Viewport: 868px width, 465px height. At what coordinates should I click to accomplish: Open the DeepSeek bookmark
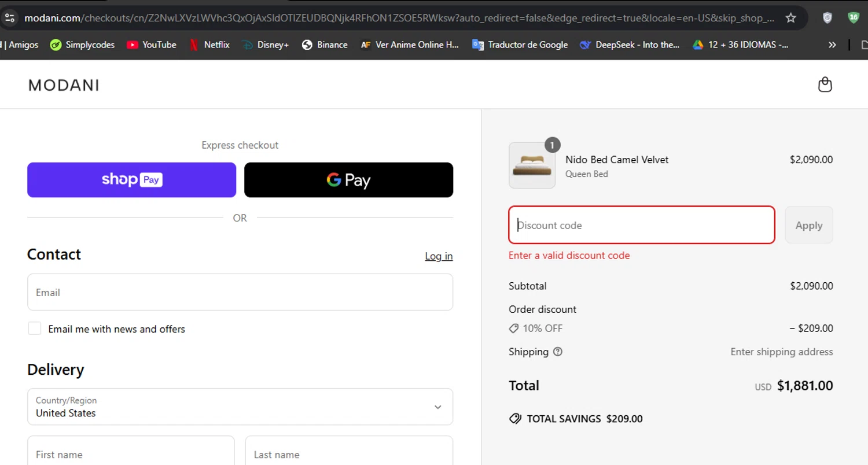click(630, 45)
